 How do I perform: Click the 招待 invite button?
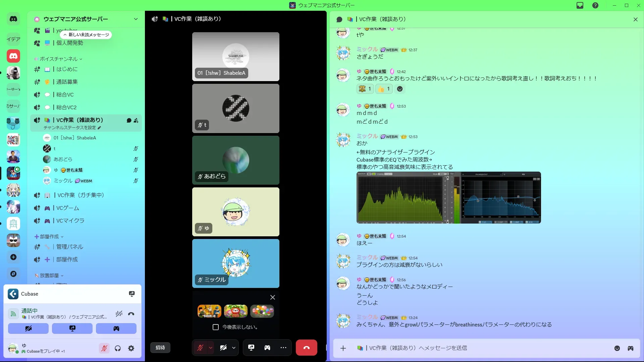160,348
